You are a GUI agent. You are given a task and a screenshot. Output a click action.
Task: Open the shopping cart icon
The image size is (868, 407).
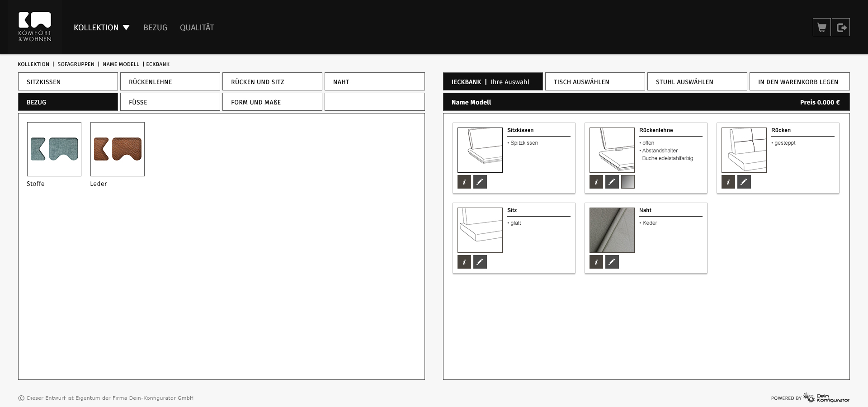821,28
